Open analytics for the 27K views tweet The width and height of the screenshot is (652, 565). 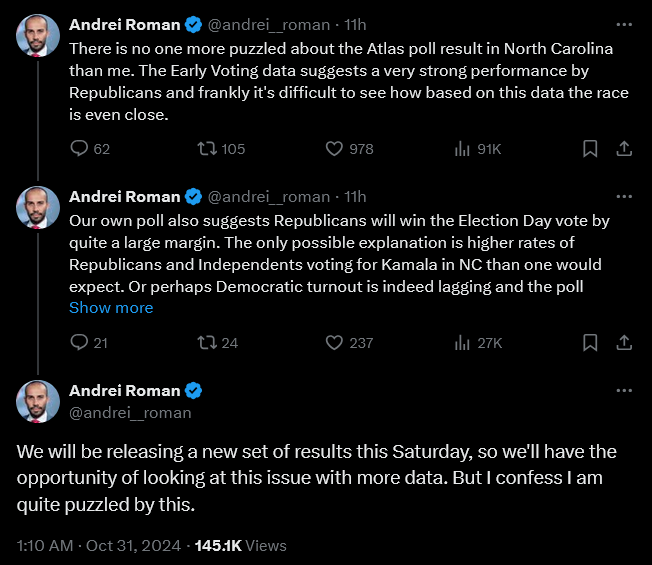[x=463, y=342]
